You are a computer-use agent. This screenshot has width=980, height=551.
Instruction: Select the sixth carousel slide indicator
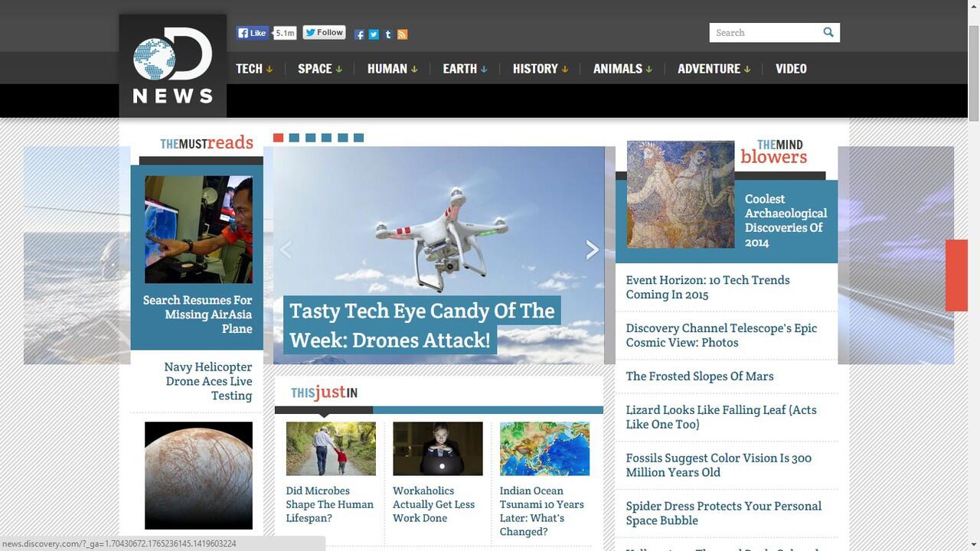(x=358, y=138)
